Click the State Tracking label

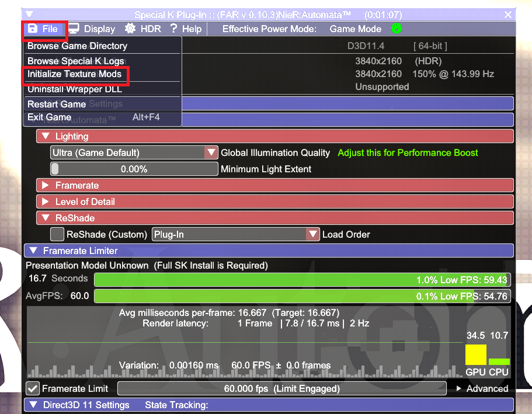[x=176, y=405]
